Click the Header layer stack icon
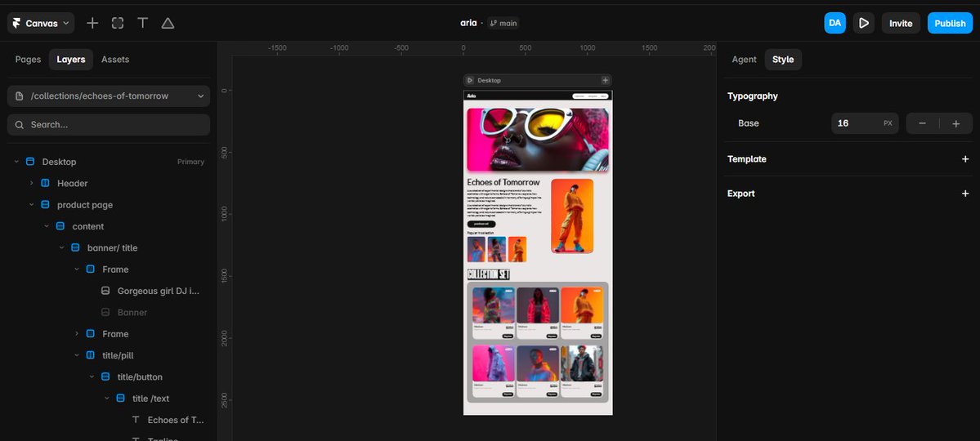The image size is (980, 441). [45, 183]
